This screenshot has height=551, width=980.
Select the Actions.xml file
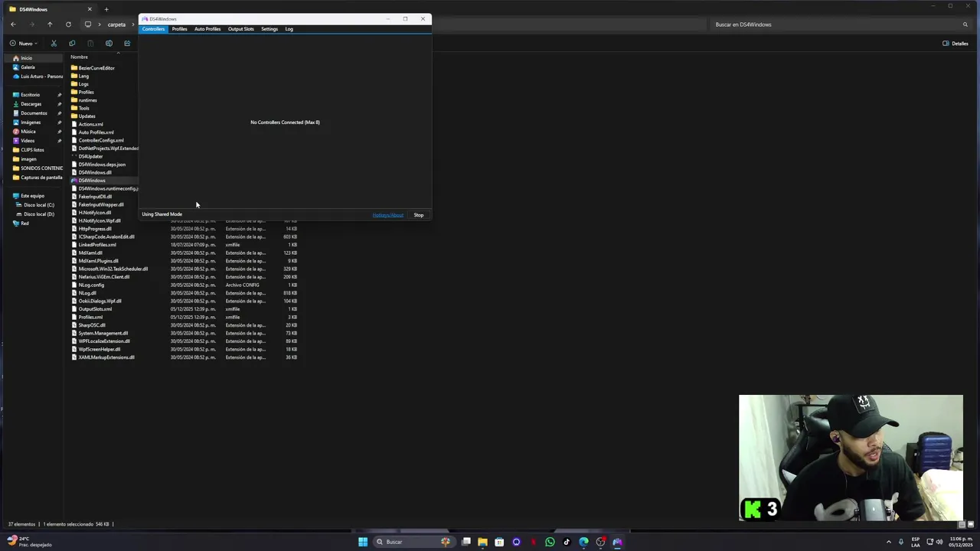coord(90,124)
